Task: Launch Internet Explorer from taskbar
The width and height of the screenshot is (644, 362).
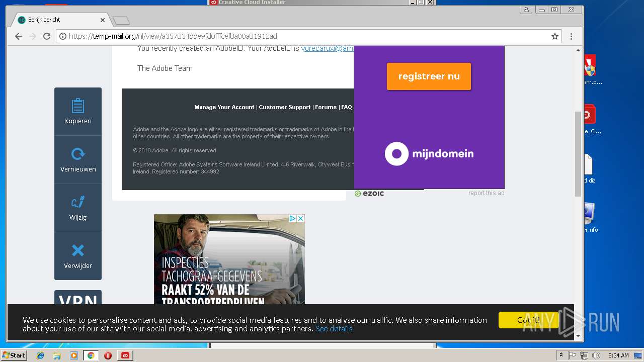Action: point(40,355)
